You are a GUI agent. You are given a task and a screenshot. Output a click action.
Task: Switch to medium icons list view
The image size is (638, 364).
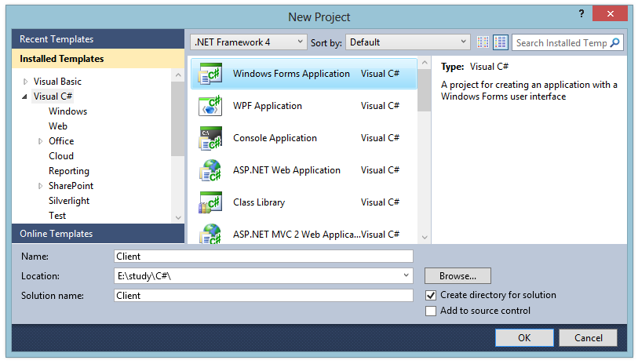click(501, 42)
